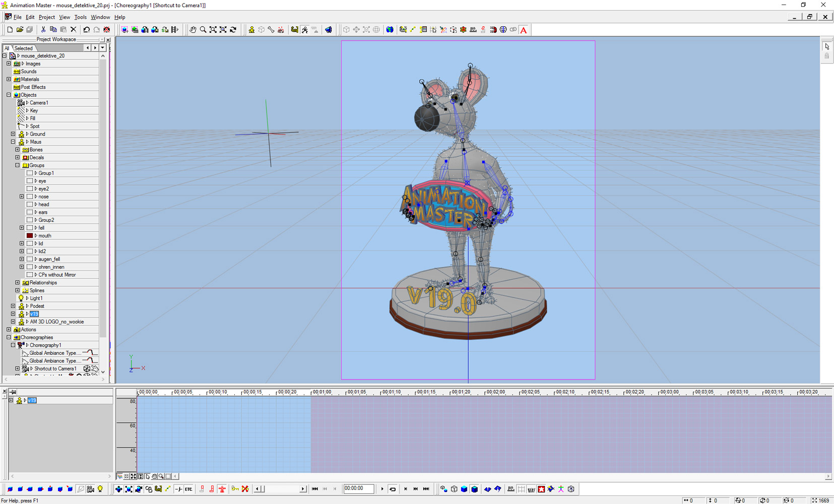The image size is (834, 504).
Task: Click the ETC button in bottom toolbar
Action: (x=188, y=489)
